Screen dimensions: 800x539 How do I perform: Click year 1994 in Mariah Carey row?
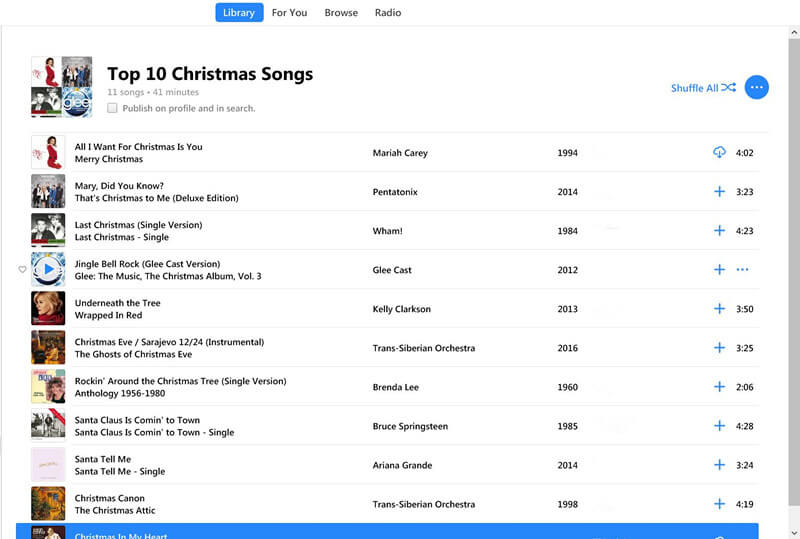click(x=567, y=153)
